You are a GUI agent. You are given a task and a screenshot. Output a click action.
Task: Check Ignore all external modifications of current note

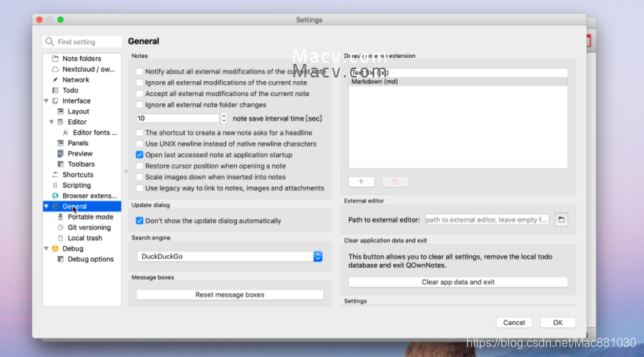point(140,83)
